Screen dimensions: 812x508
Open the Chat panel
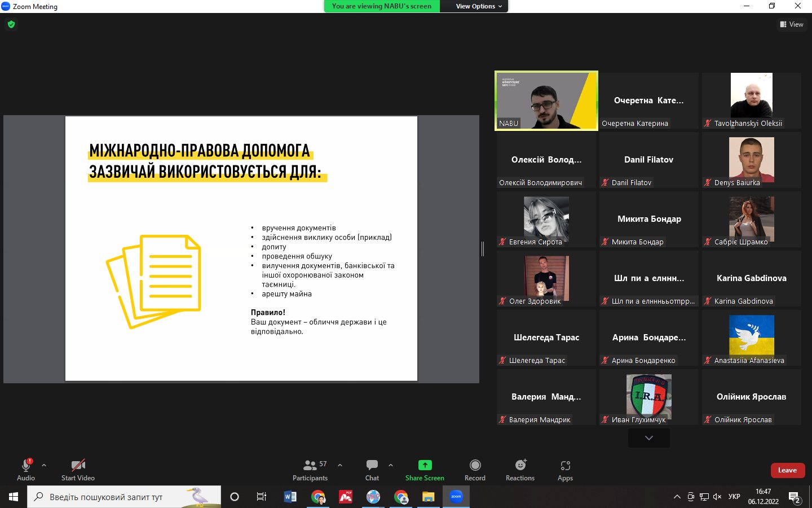tap(372, 470)
